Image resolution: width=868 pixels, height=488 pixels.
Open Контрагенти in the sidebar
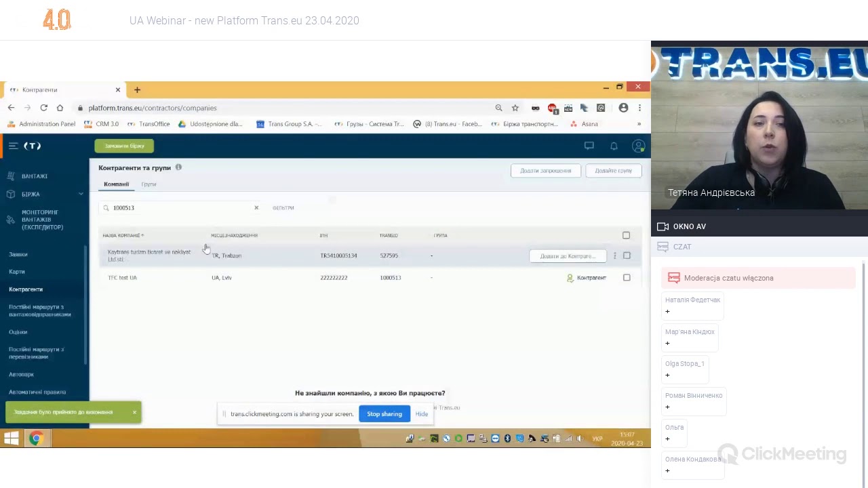point(26,289)
